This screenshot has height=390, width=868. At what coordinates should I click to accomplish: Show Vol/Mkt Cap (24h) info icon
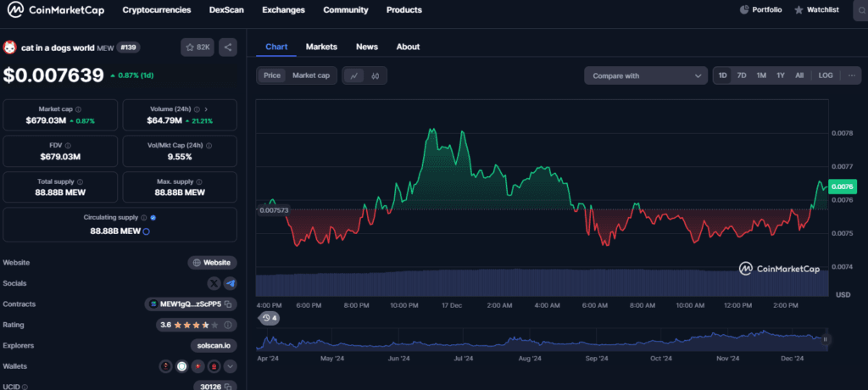tap(209, 146)
